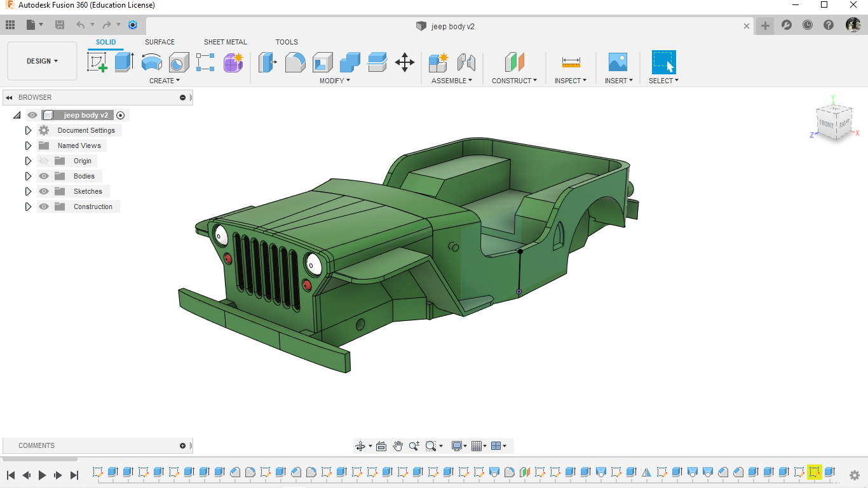868x488 pixels.
Task: Select the highlighted sketch timeline feature
Action: (814, 472)
